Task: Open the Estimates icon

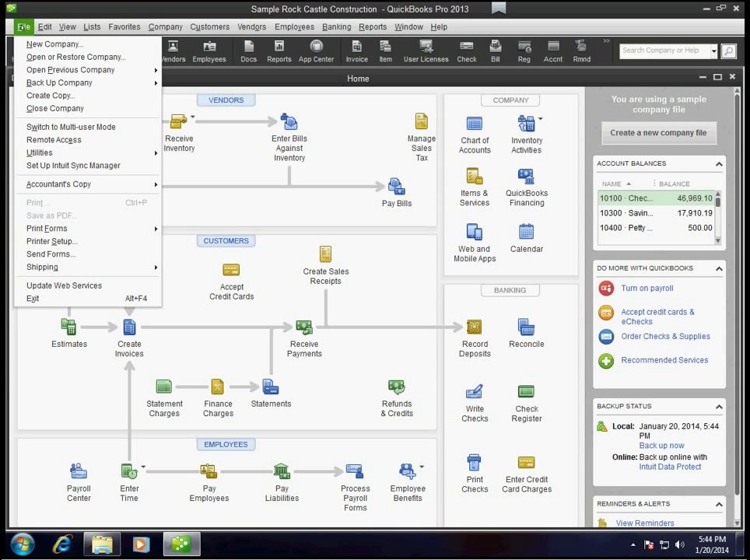Action: point(69,327)
